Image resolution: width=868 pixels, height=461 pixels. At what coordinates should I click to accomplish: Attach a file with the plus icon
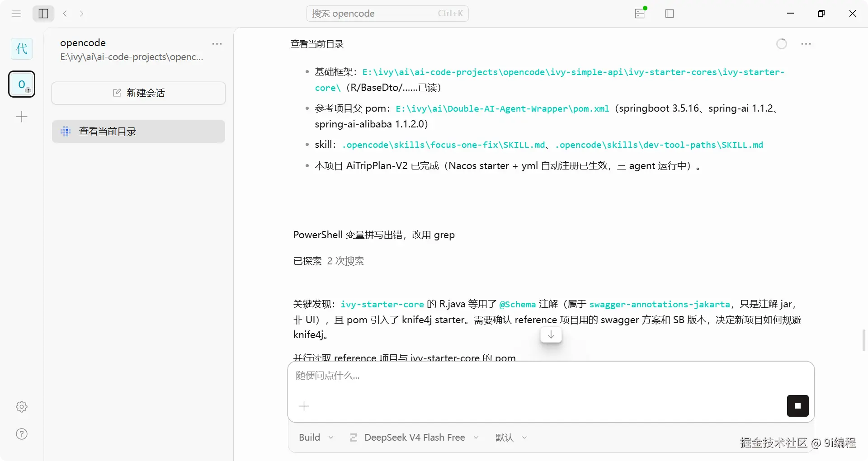tap(304, 406)
